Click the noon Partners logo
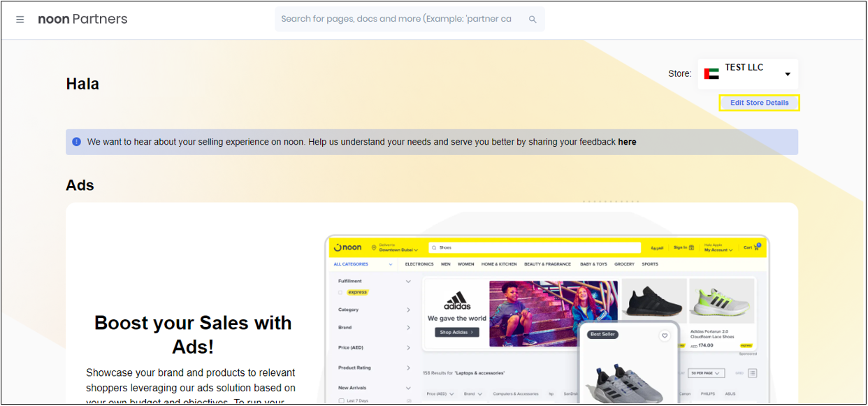This screenshot has height=406, width=868. pyautogui.click(x=82, y=19)
